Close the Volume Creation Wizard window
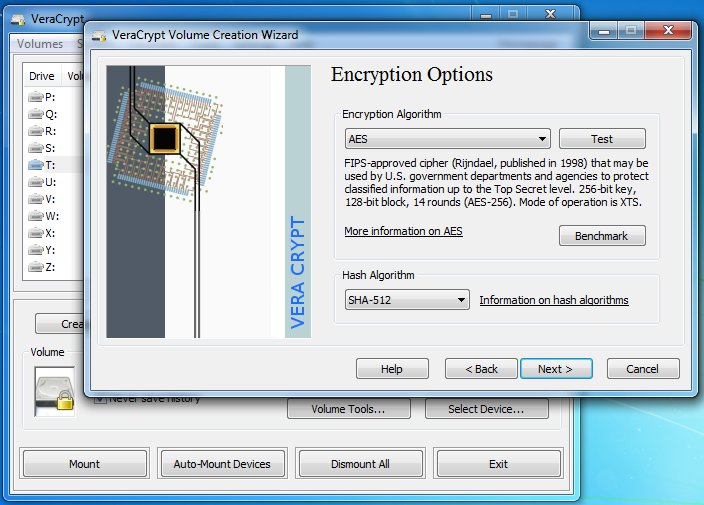This screenshot has height=505, width=704. tap(668, 30)
